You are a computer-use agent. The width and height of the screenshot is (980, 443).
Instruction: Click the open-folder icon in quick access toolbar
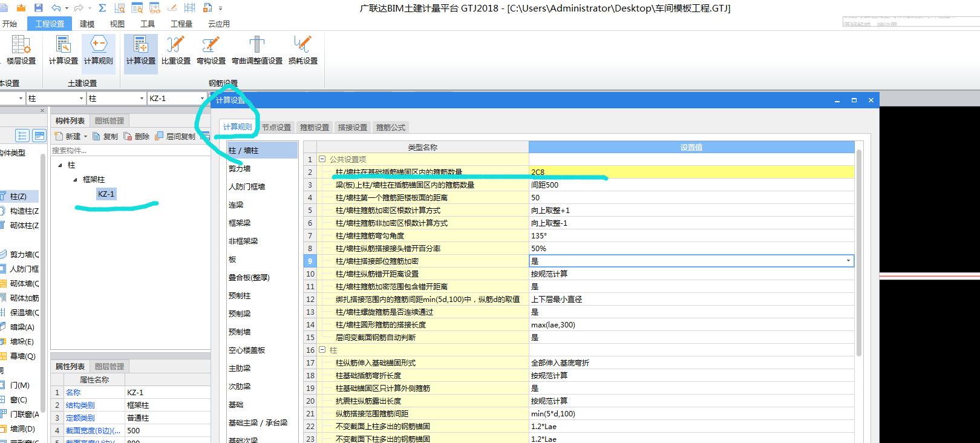click(x=21, y=8)
